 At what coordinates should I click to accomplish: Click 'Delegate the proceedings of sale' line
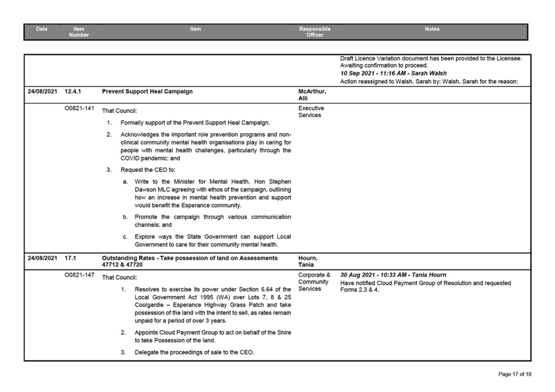point(195,353)
